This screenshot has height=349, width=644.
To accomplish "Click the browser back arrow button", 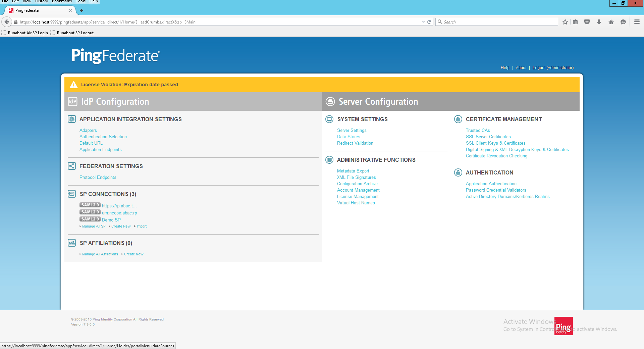I will (x=7, y=22).
